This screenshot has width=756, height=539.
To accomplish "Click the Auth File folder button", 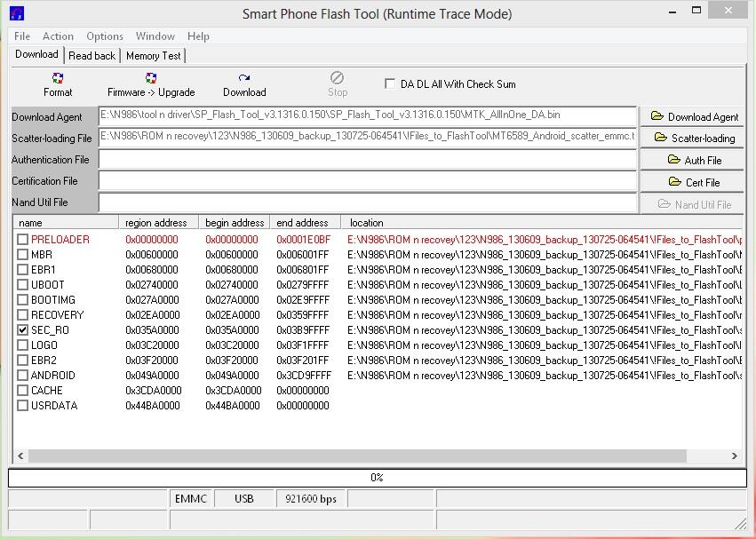I will tap(694, 160).
